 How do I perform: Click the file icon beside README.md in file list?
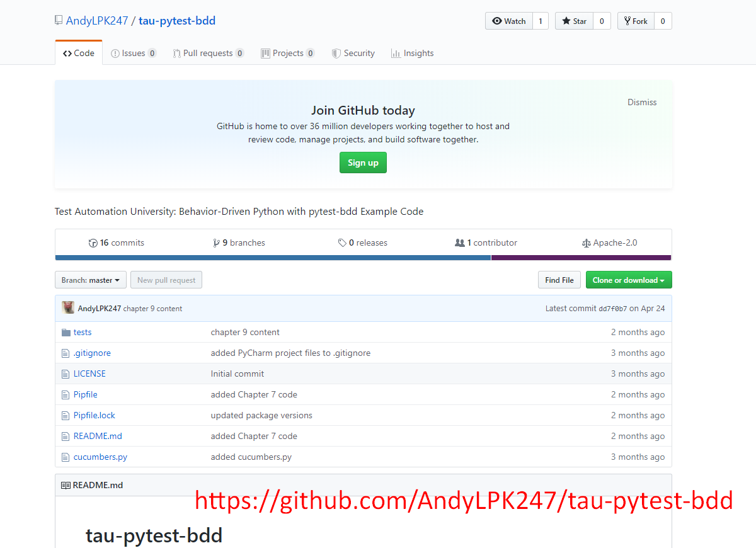tap(65, 436)
